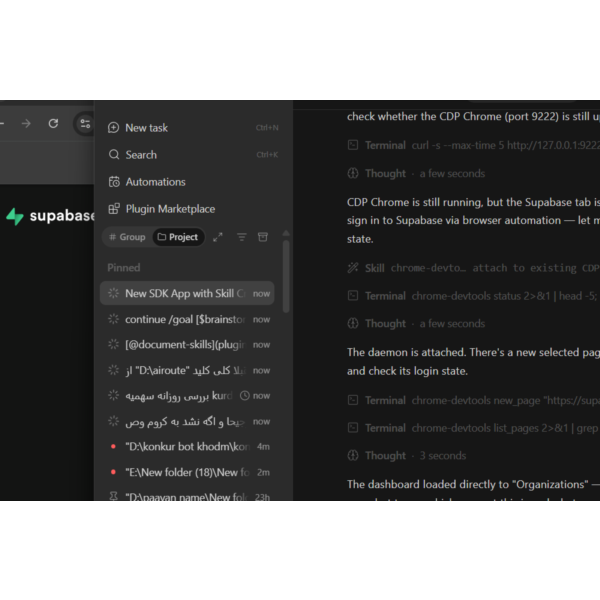Switch grouping to Project

pos(178,237)
